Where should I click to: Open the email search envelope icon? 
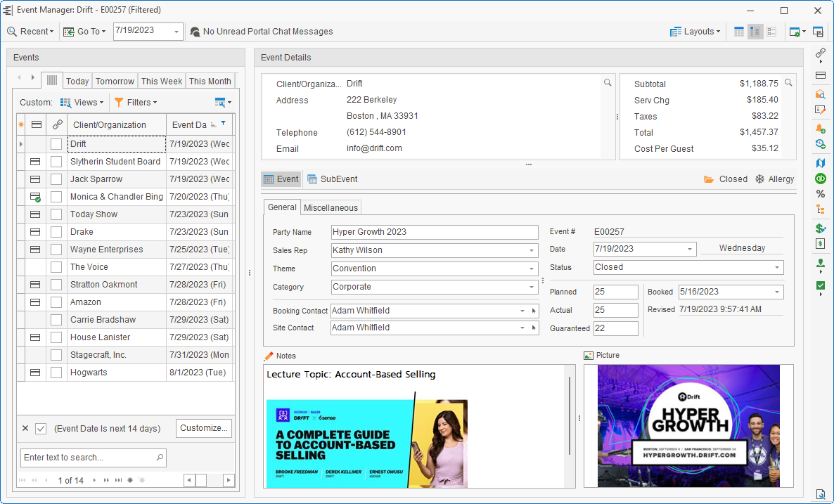coord(821,94)
